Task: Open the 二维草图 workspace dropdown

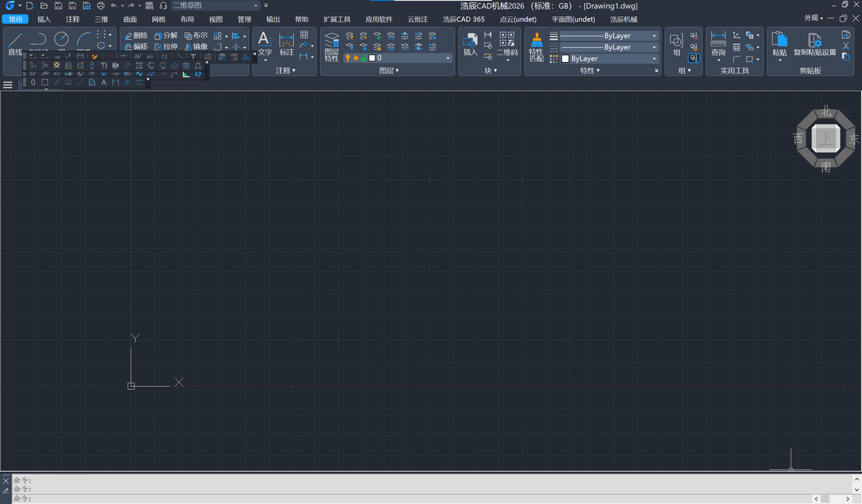Action: pos(215,5)
